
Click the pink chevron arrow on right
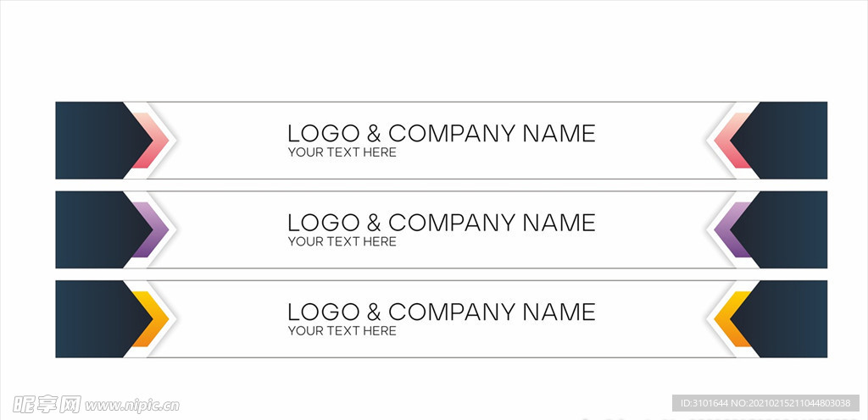[x=730, y=140]
